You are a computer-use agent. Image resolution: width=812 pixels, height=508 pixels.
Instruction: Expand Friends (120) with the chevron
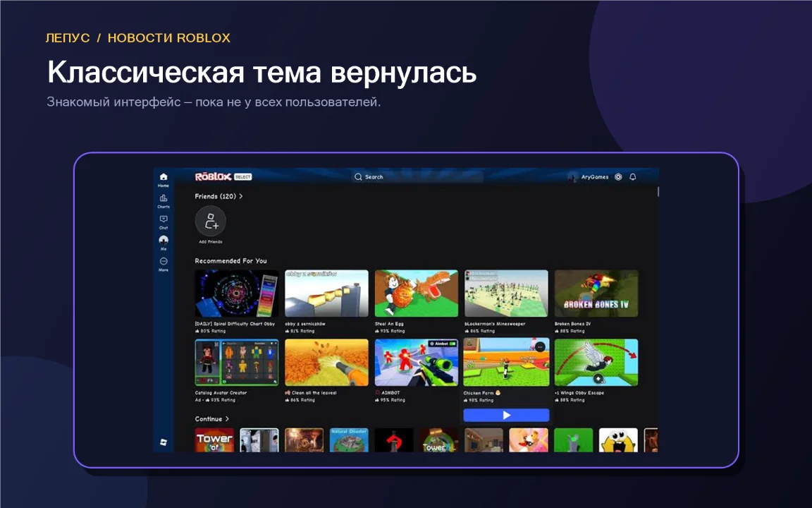241,196
